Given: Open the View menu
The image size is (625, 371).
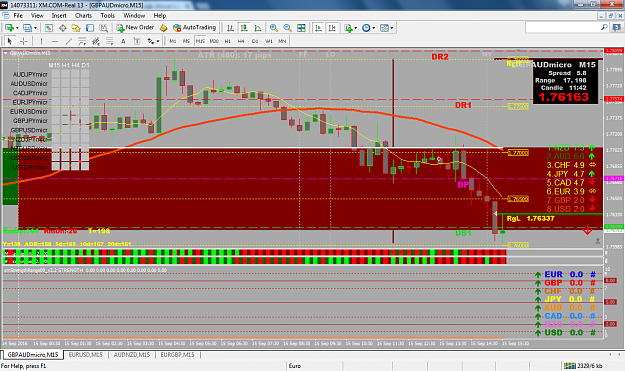Looking at the screenshot, I should coord(37,16).
